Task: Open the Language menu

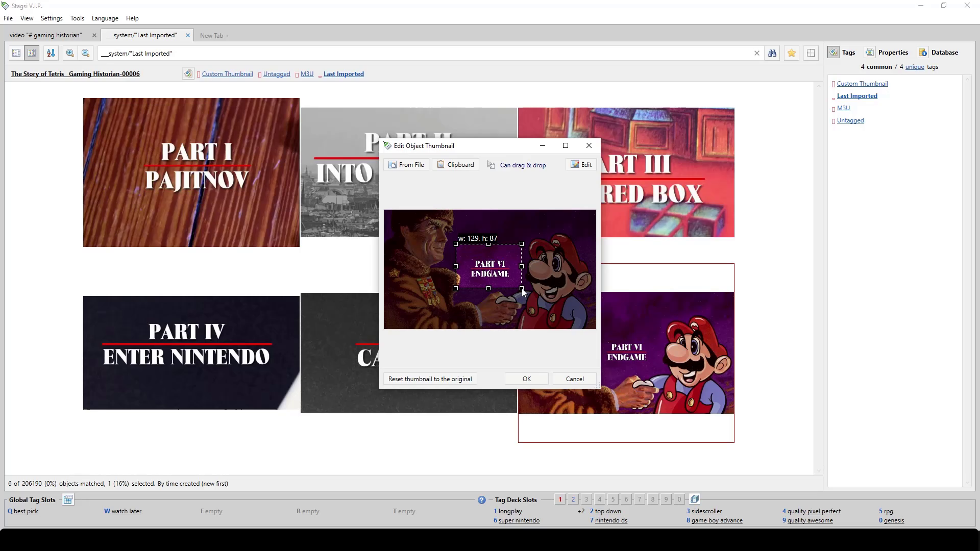Action: [105, 18]
